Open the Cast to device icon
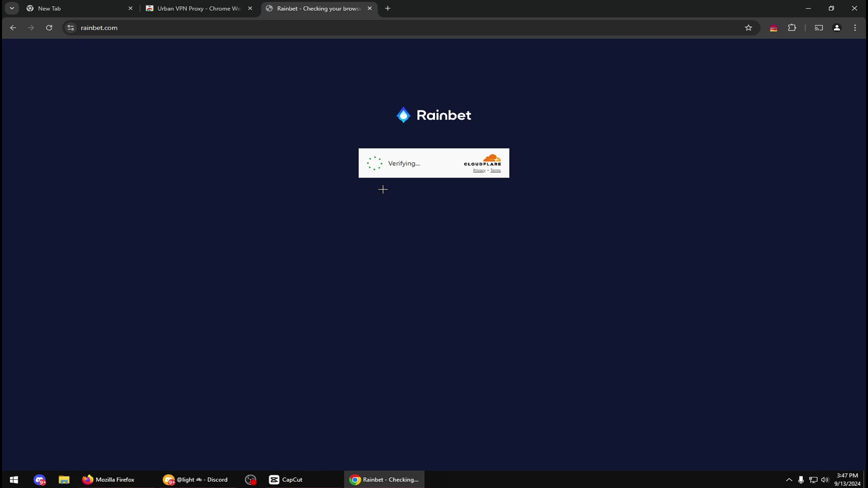Viewport: 868px width, 488px height. tap(818, 28)
